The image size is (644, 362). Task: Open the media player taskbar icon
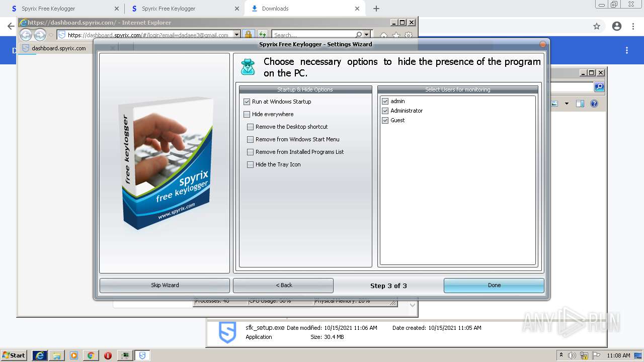(74, 355)
